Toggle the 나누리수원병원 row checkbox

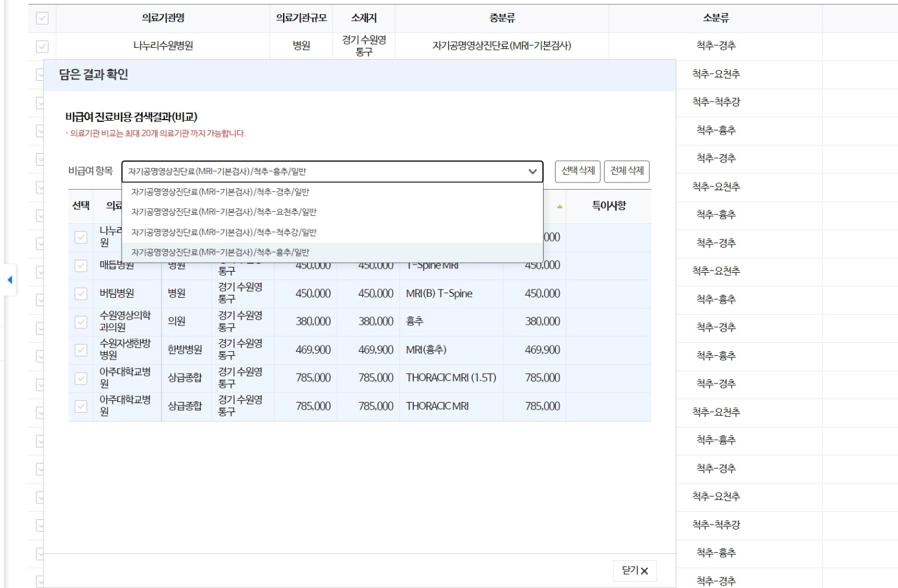81,237
